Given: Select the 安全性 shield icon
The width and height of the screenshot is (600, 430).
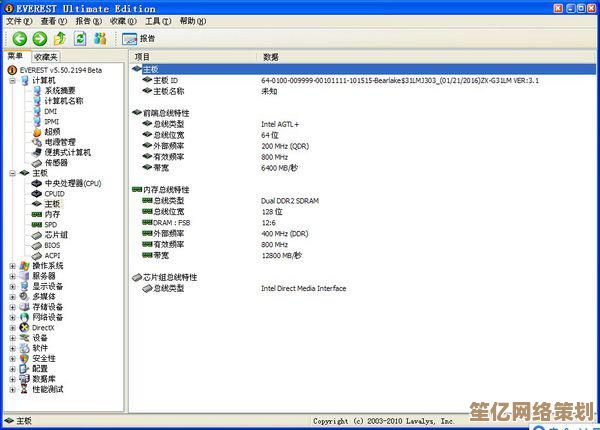Looking at the screenshot, I should coord(24,358).
